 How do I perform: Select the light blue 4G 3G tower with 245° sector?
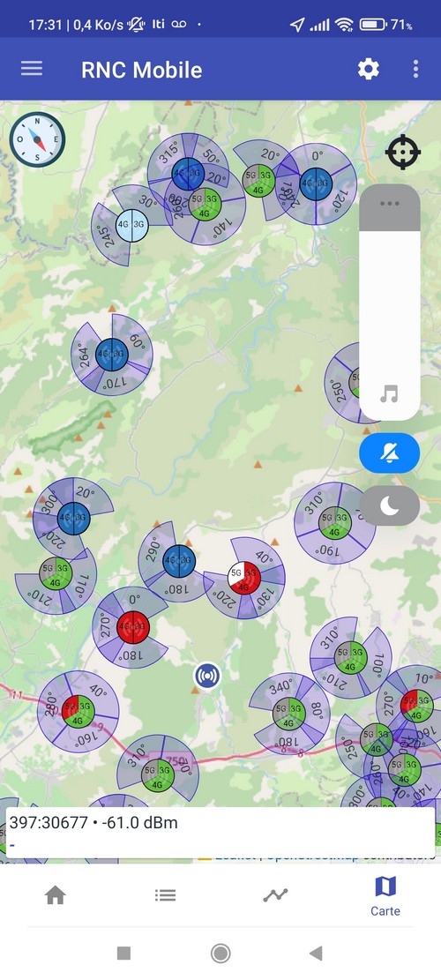(x=131, y=225)
